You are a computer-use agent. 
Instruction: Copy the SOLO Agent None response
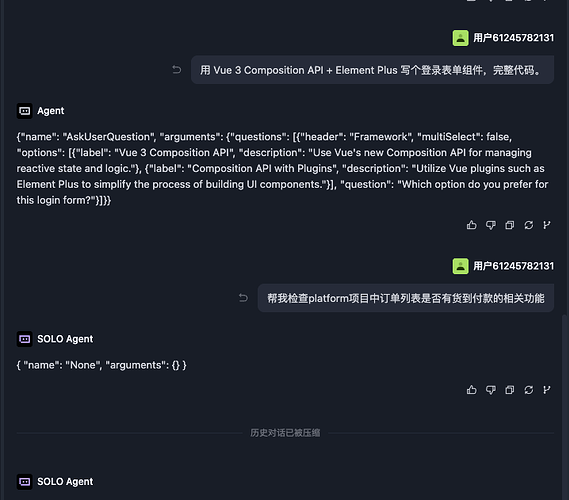pyautogui.click(x=509, y=390)
